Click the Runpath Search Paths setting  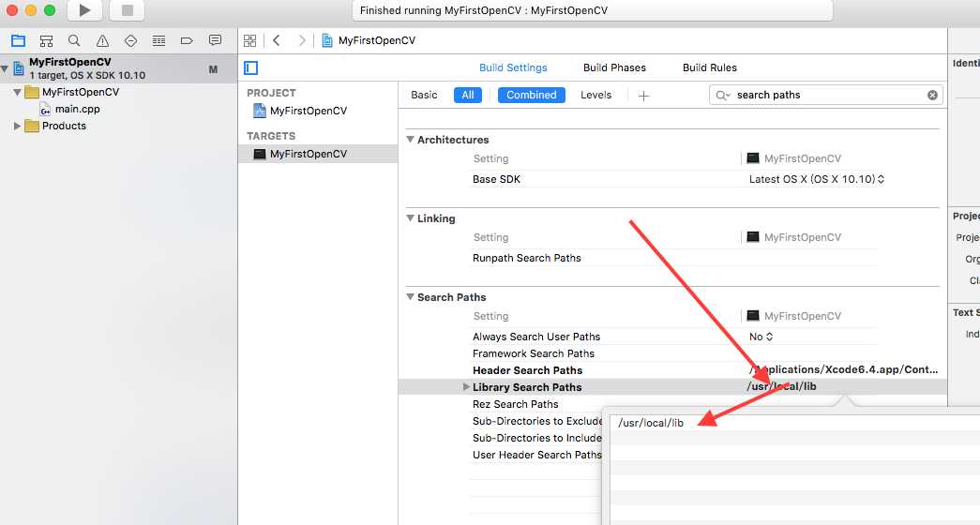[527, 258]
